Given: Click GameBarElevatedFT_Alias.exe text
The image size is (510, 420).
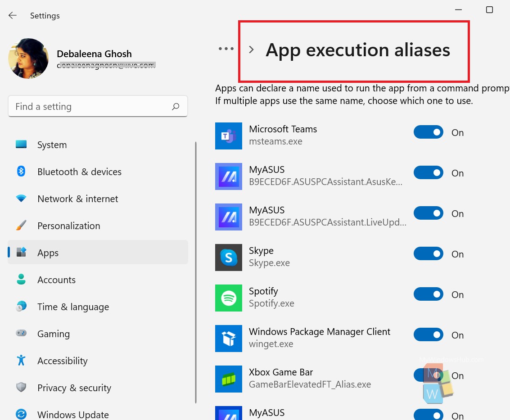Looking at the screenshot, I should pyautogui.click(x=310, y=384).
